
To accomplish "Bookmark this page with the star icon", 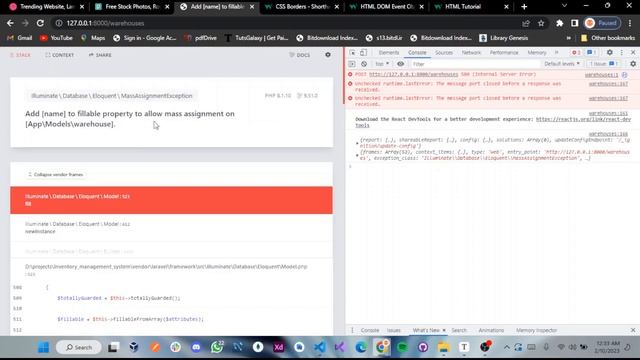I will pyautogui.click(x=541, y=23).
